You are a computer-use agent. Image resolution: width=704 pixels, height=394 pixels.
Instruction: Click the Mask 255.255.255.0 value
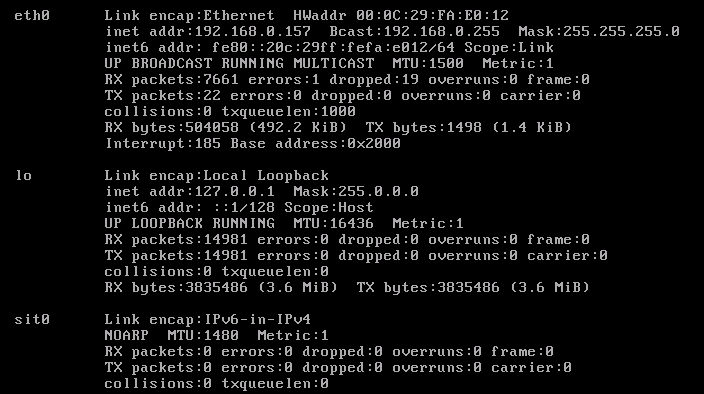[598, 31]
